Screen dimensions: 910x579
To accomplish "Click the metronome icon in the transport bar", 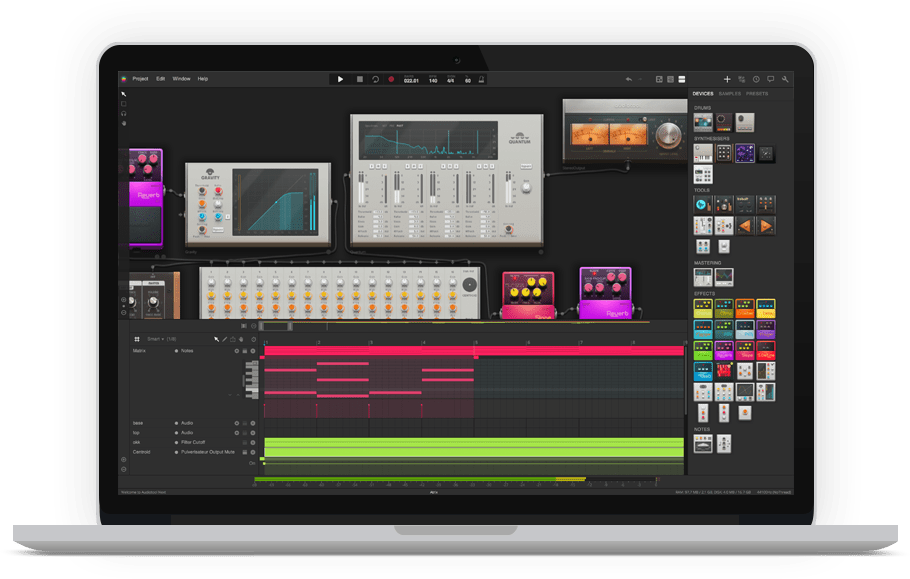I will (x=480, y=80).
